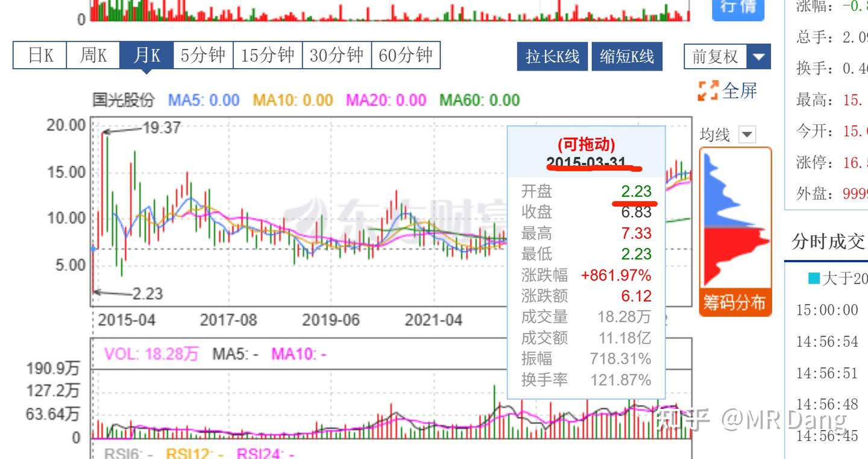868x459 pixels.
Task: Click the 2.23 low price marker
Action: [147, 293]
